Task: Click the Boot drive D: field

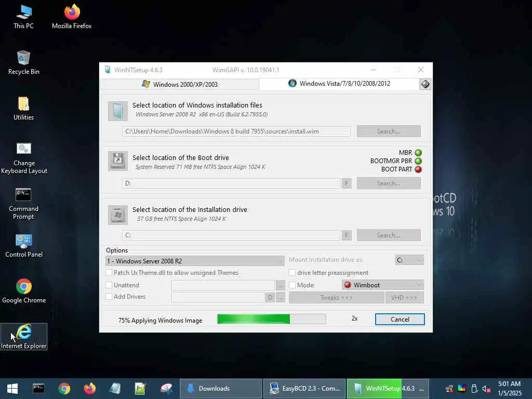Action: coord(231,183)
